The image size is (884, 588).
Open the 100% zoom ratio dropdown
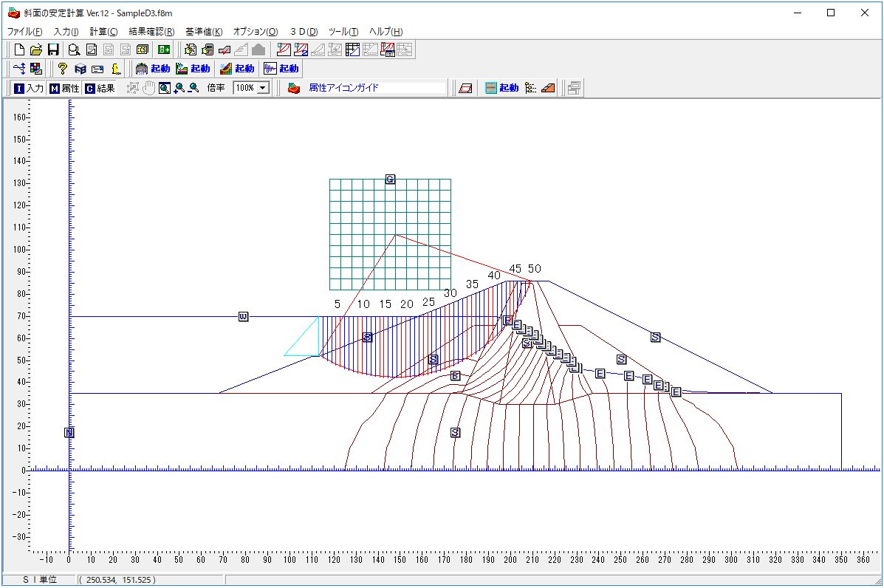coord(262,88)
